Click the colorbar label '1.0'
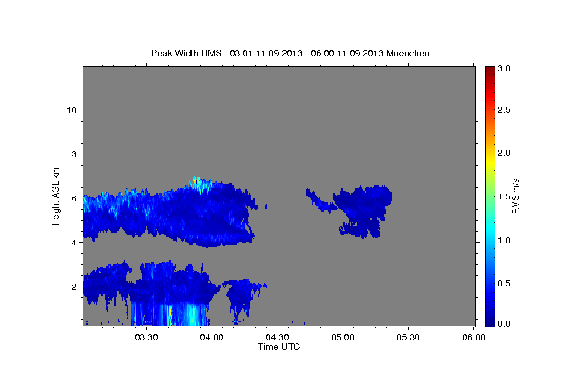The height and width of the screenshot is (392, 588). [504, 240]
